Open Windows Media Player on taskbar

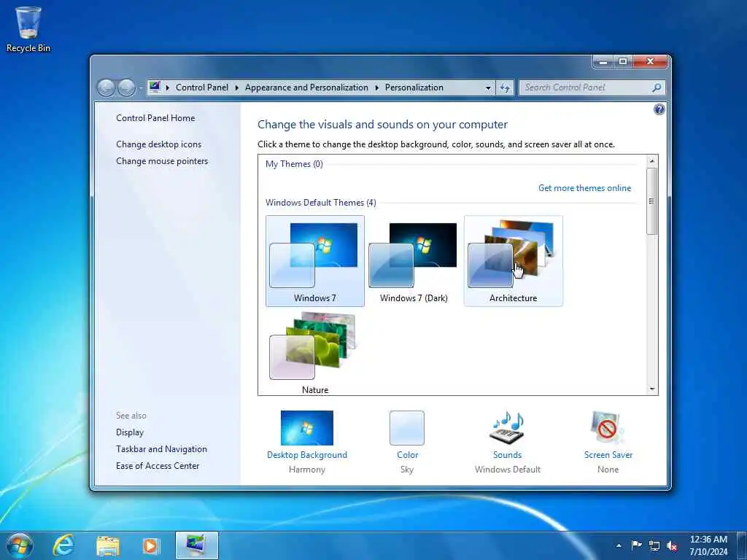tap(151, 545)
